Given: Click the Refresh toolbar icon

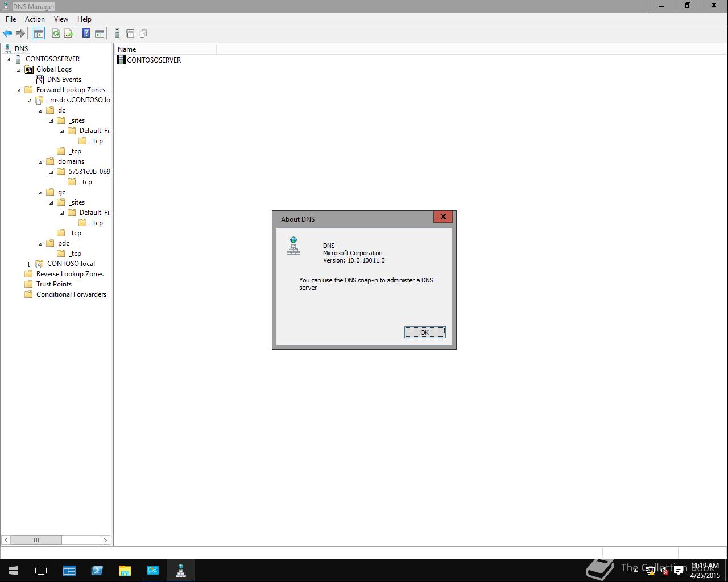Looking at the screenshot, I should (x=56, y=34).
